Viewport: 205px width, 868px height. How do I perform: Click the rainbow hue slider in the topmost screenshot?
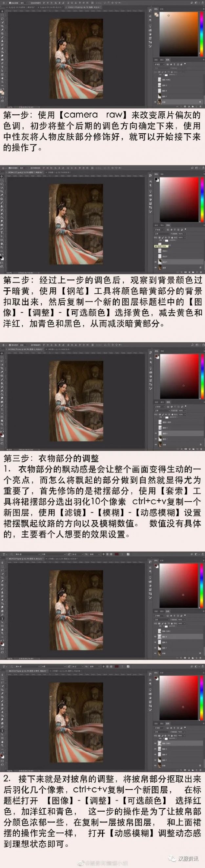point(202,34)
